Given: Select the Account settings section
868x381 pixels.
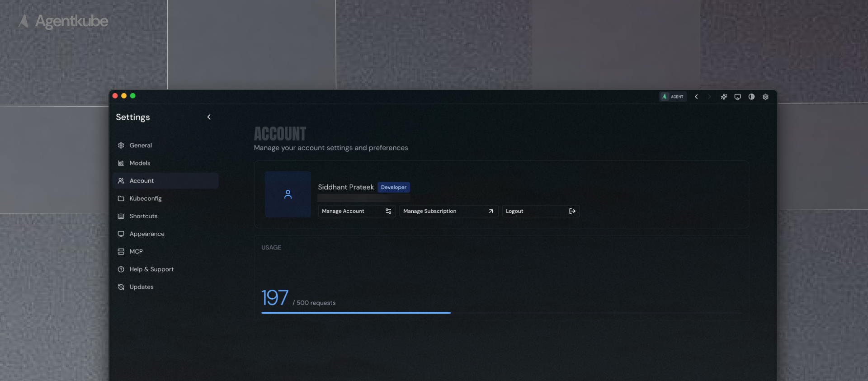Looking at the screenshot, I should pyautogui.click(x=165, y=181).
